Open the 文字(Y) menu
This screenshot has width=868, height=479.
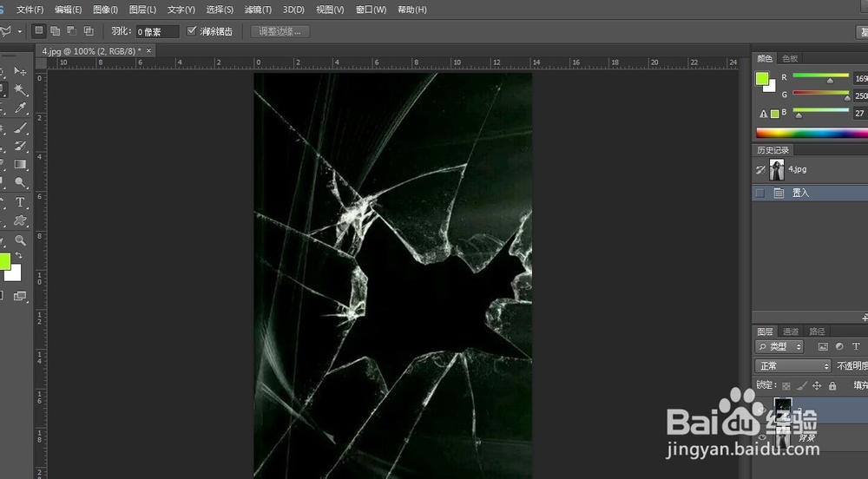(x=181, y=10)
